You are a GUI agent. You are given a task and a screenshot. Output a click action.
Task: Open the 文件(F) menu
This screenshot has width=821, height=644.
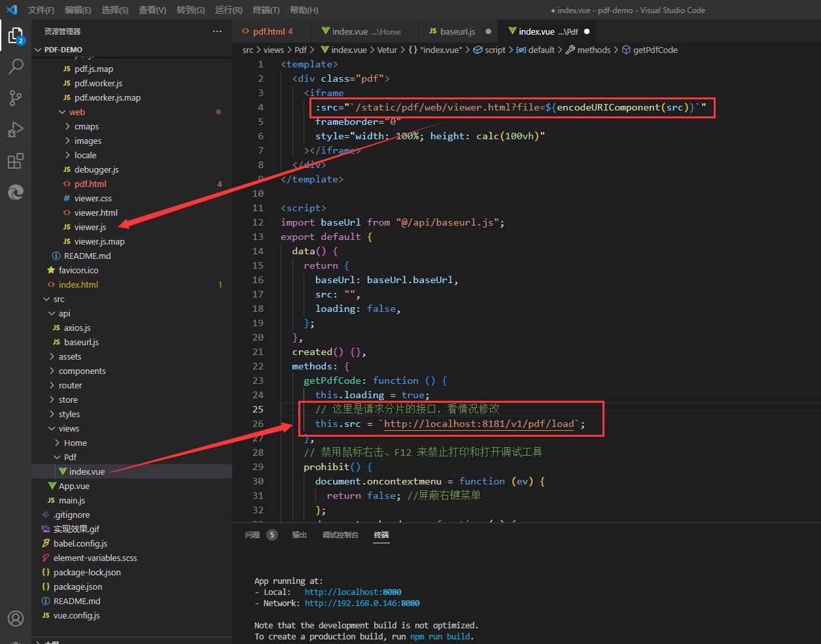(41, 10)
